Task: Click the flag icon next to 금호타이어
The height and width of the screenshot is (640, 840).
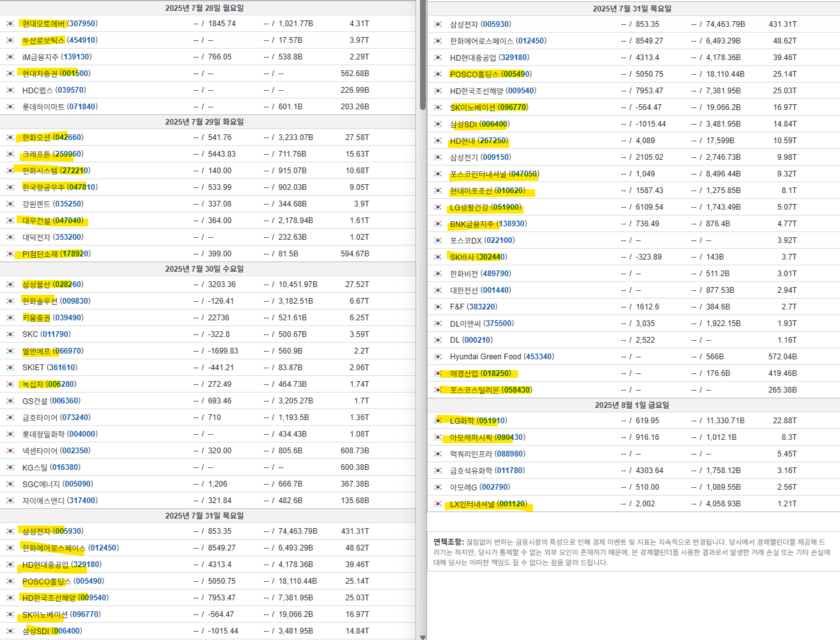Action: 10,418
